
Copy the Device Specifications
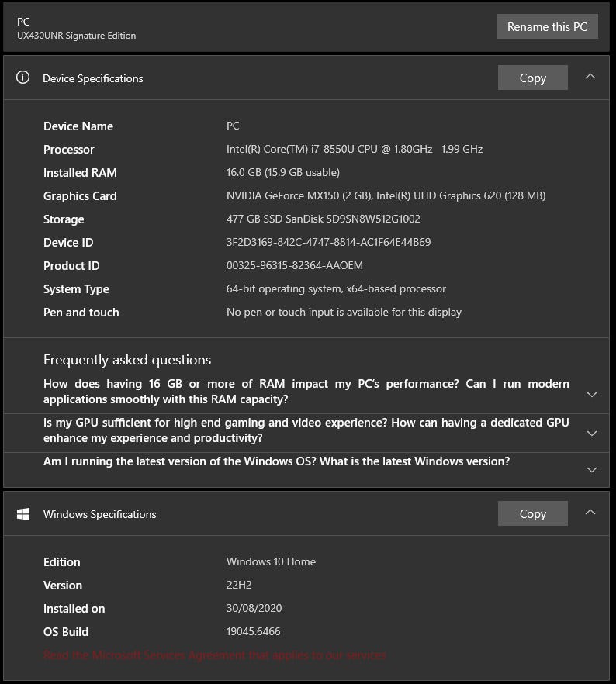533,78
